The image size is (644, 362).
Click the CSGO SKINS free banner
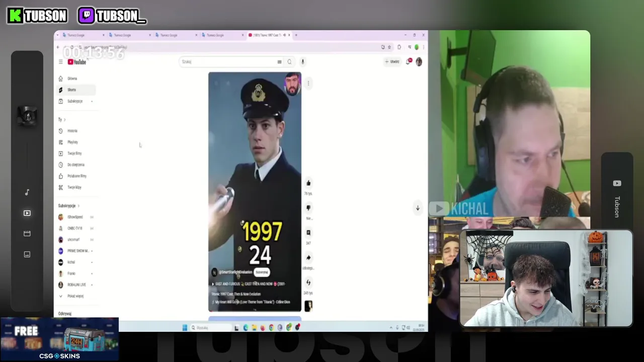point(59,339)
